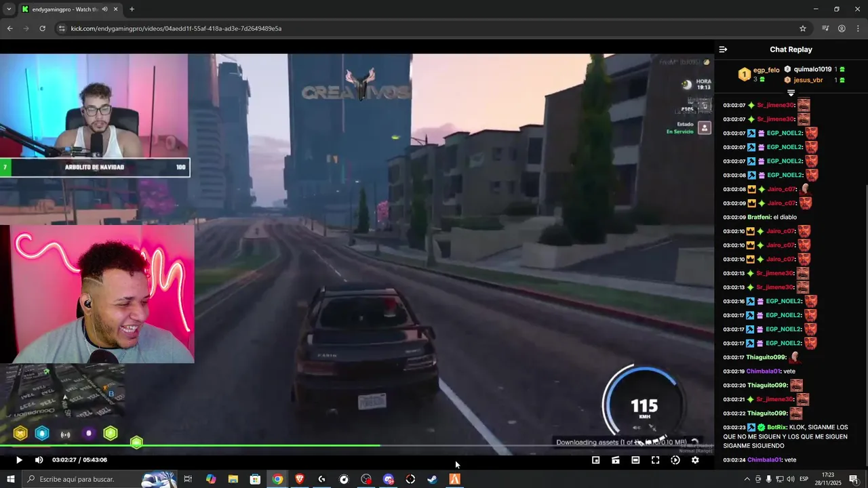Bookmark this page with the star
Viewport: 868px width, 488px height.
(x=803, y=28)
